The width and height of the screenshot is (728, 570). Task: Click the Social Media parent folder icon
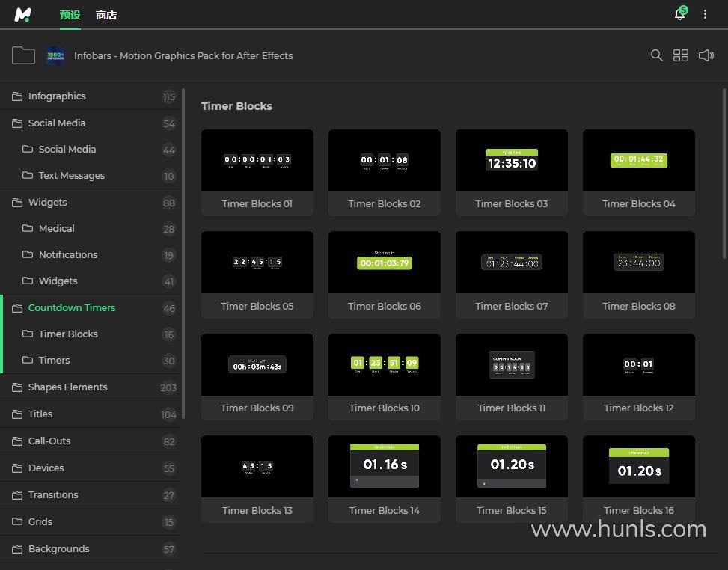pos(17,123)
